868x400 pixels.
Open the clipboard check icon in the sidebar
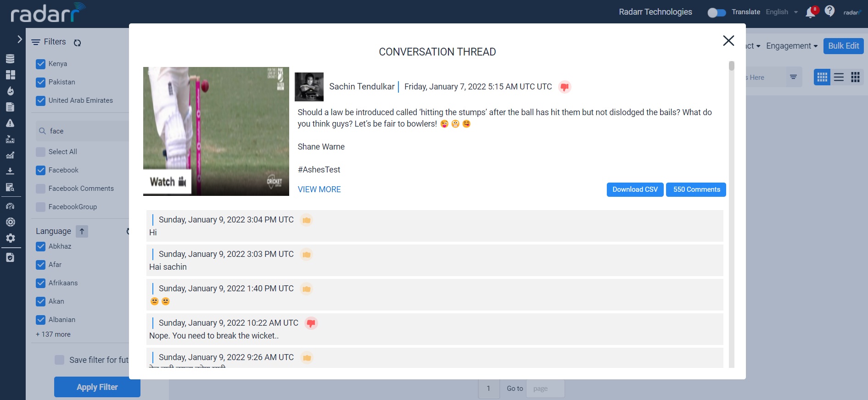(x=10, y=257)
